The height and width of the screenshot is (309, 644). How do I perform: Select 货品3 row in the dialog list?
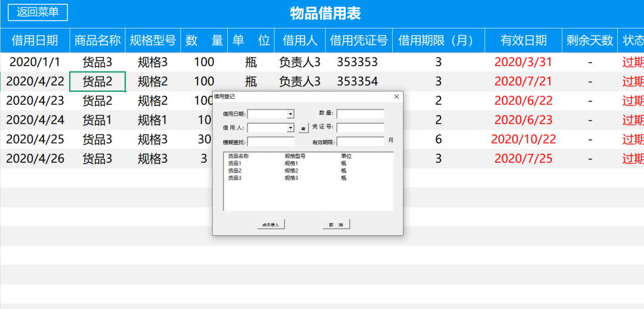(x=308, y=178)
